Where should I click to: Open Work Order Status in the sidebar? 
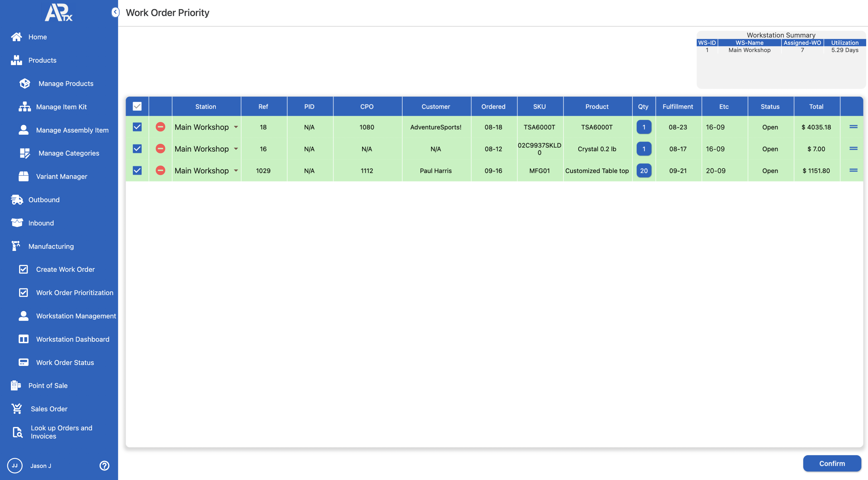(x=65, y=363)
